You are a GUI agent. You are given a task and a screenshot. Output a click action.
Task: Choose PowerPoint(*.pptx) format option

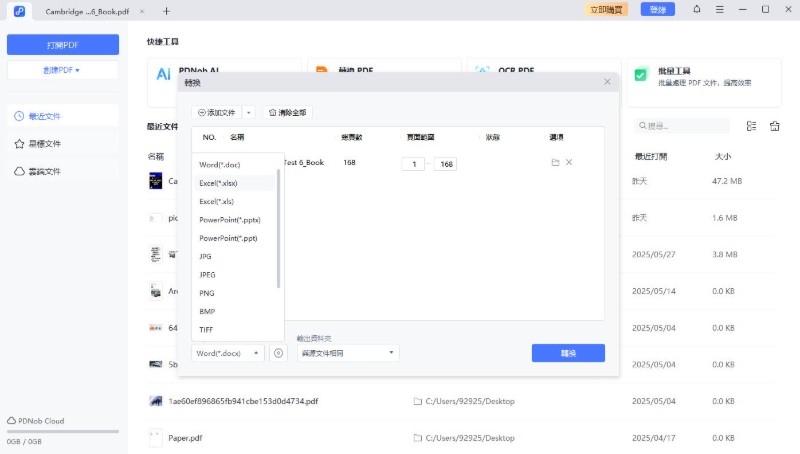(235, 220)
